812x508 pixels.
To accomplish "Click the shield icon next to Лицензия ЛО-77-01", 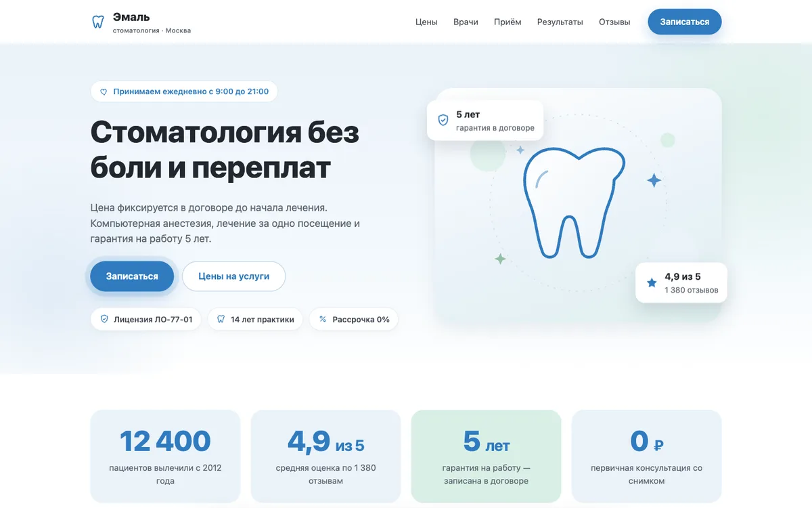I will pos(104,319).
